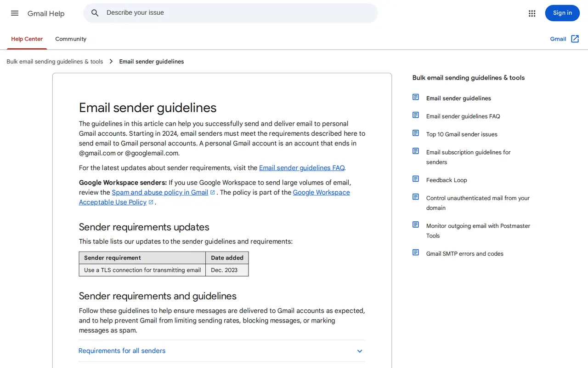The height and width of the screenshot is (368, 588).
Task: Open Email subscription guidelines for senders article
Action: [x=469, y=157]
